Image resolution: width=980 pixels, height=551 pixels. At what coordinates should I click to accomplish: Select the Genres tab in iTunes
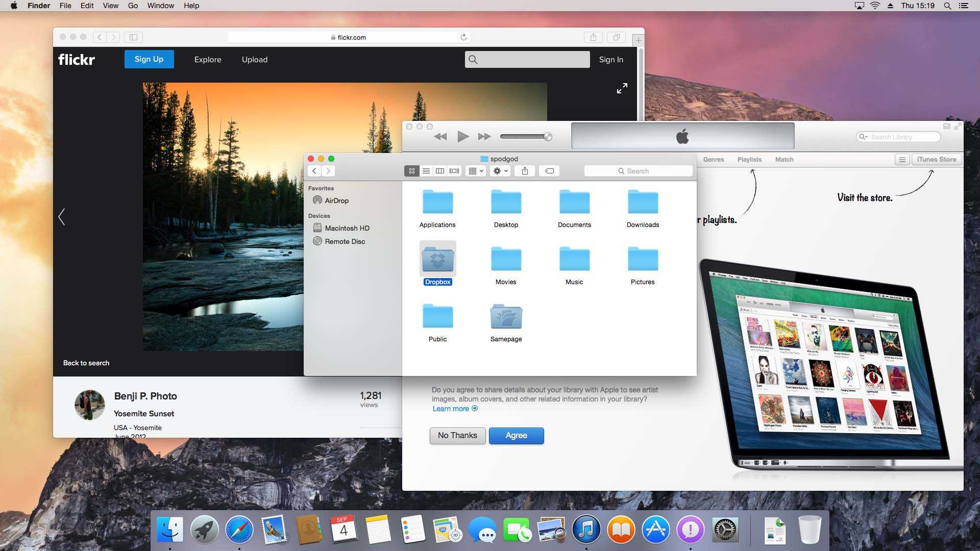pyautogui.click(x=714, y=160)
